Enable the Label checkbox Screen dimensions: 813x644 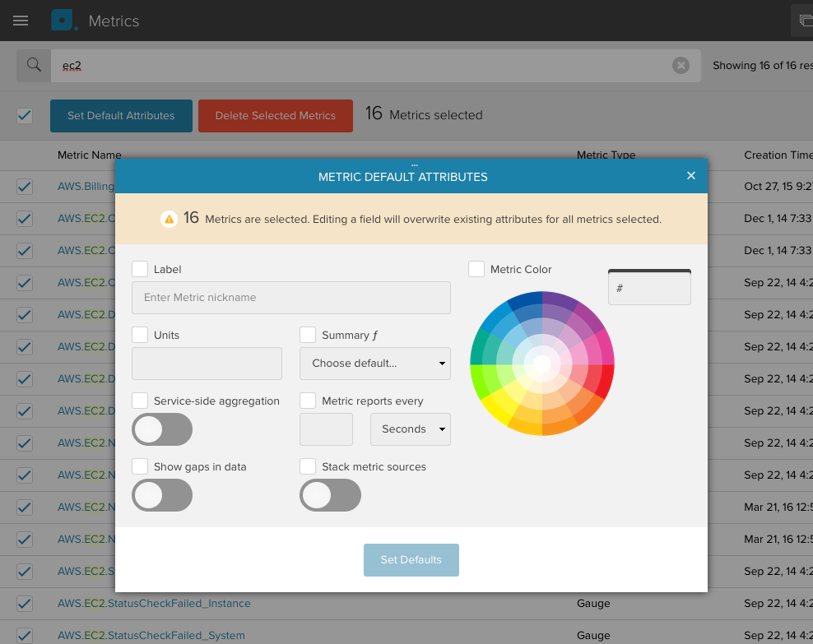[x=140, y=269]
